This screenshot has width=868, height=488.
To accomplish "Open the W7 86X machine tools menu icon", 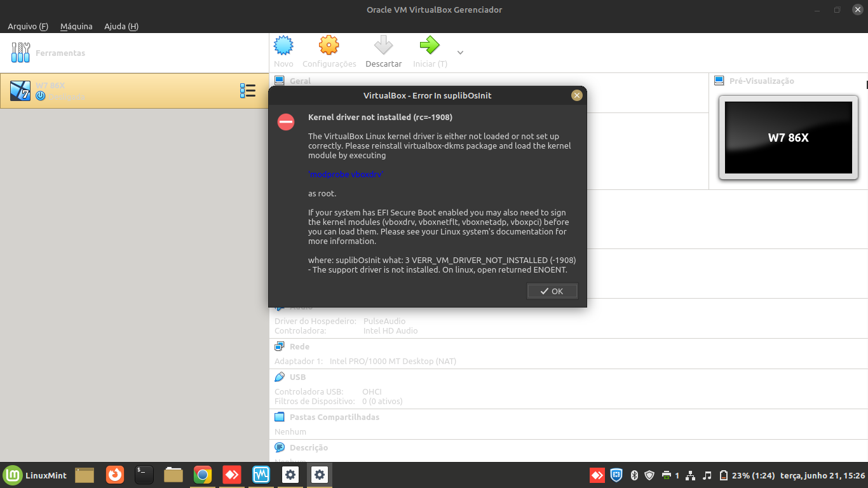I will click(x=248, y=91).
